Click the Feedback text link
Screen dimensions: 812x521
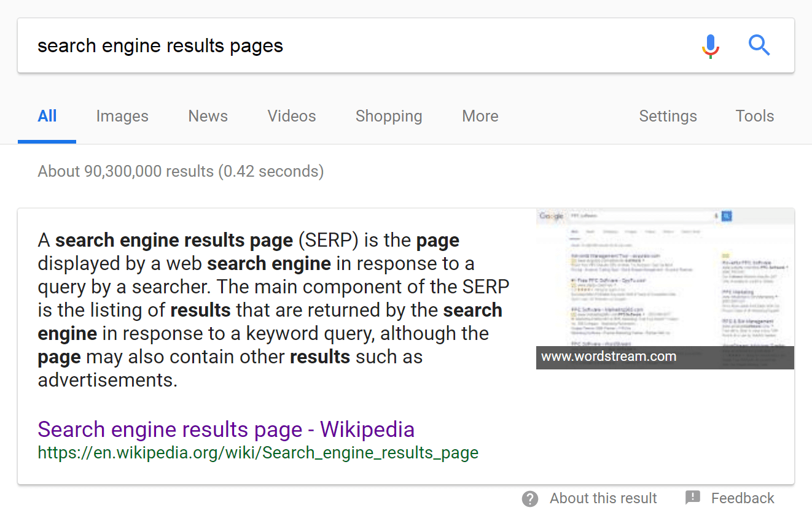(743, 498)
